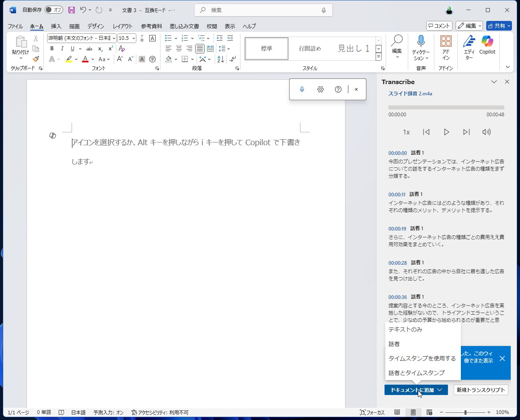
Task: Cut selection with scissors icon
Action: pos(36,38)
